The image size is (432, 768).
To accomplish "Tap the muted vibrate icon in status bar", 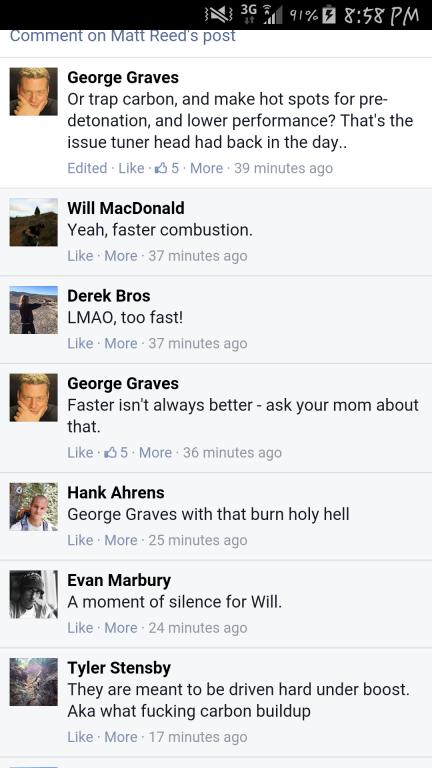I will (x=220, y=16).
